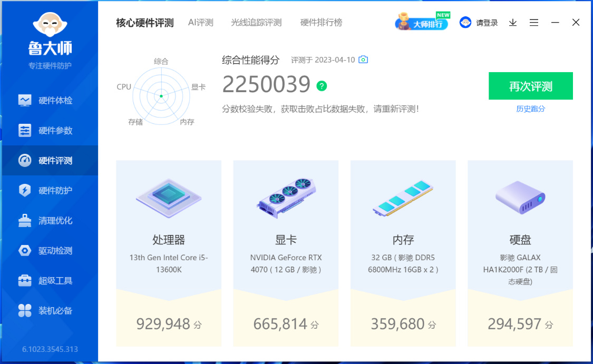Screen dimensions: 593x364
Task: Click the NVIDIA GeForce RTX 4070 text
Action: 286,263
